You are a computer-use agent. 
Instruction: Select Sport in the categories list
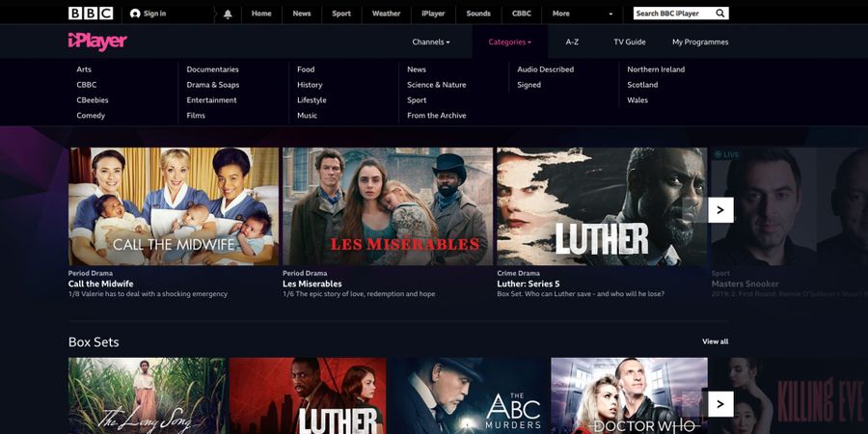[x=417, y=100]
